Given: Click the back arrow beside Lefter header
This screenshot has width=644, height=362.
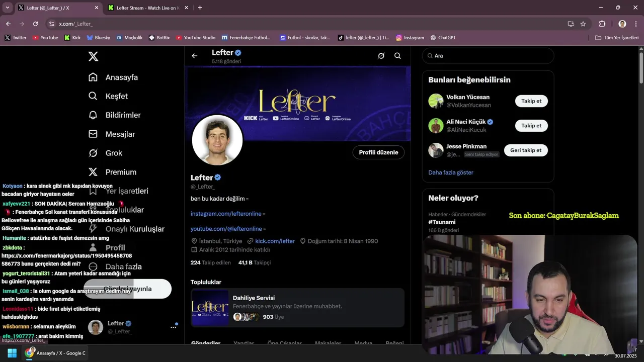Looking at the screenshot, I should [195, 56].
